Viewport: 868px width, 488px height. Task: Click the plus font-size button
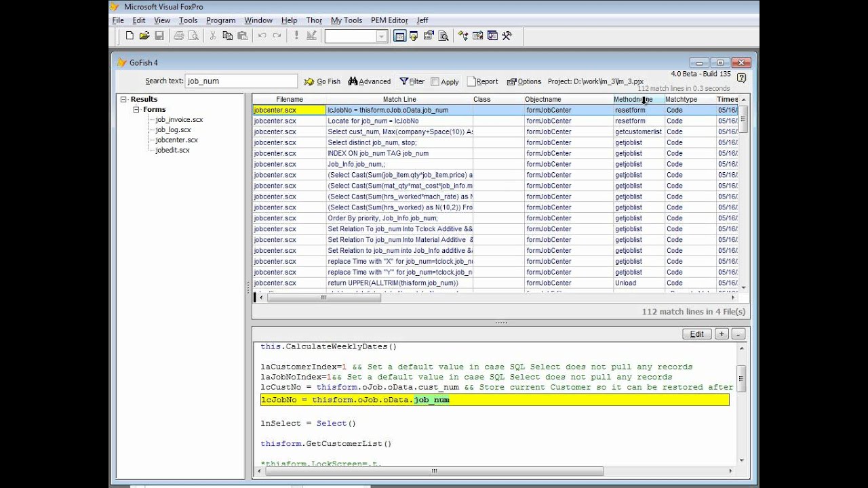click(x=722, y=333)
